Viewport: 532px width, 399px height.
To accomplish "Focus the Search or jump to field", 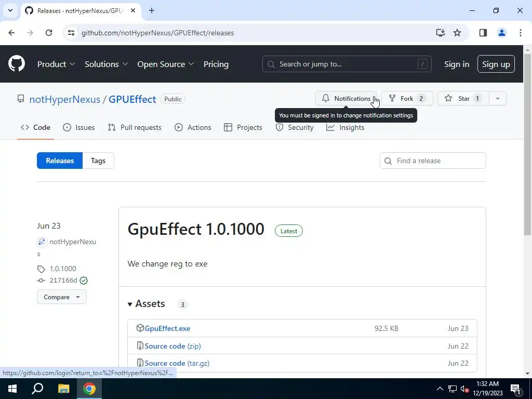I will coord(347,64).
